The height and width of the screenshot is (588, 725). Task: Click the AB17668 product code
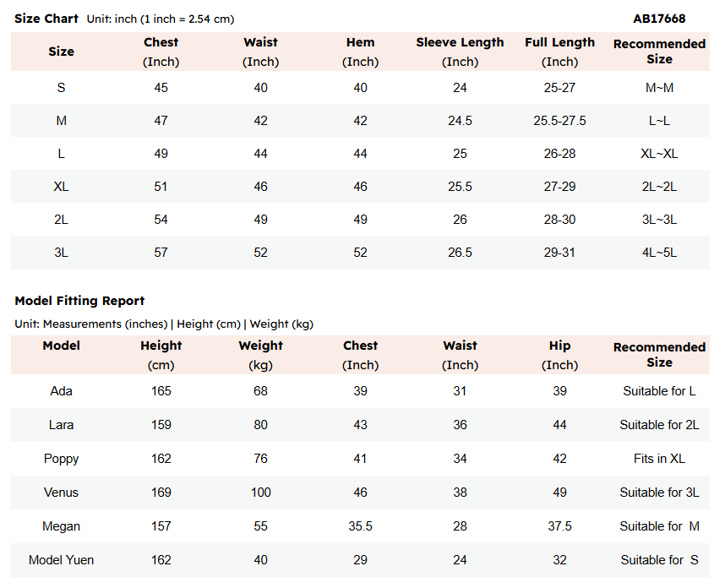[x=659, y=19]
